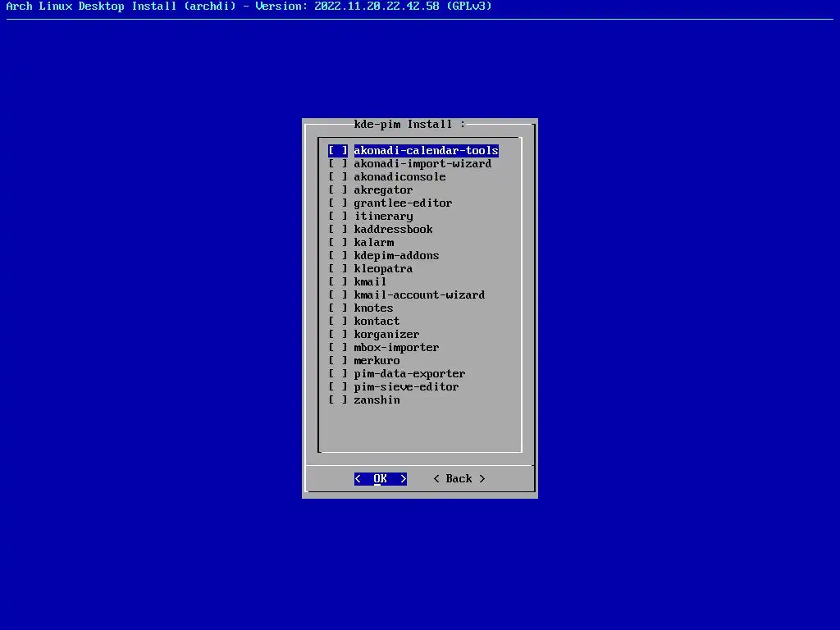The height and width of the screenshot is (630, 840).
Task: Select the zanshin package label
Action: click(x=377, y=400)
